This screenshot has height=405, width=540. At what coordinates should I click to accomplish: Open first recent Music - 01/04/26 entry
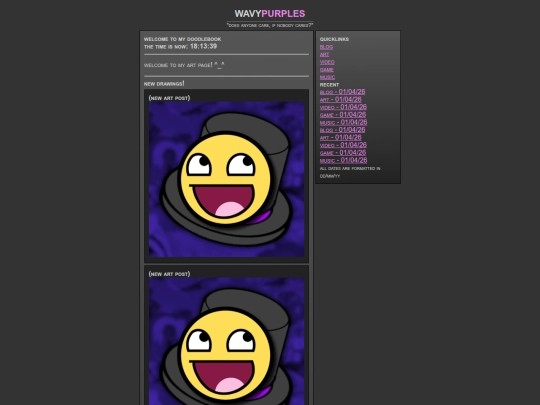pos(343,122)
